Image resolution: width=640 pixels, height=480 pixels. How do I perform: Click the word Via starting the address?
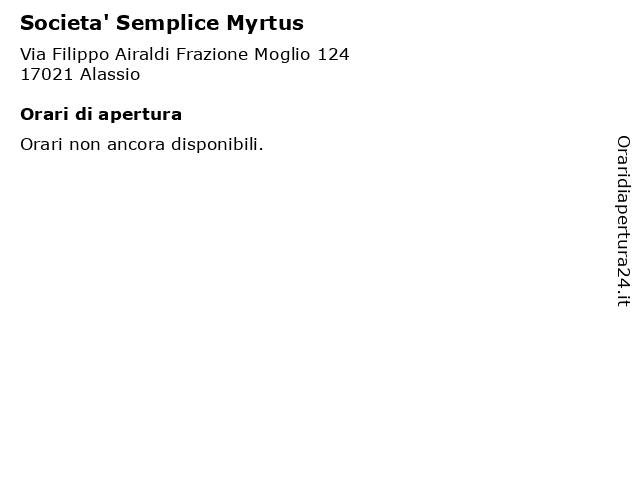coord(33,54)
